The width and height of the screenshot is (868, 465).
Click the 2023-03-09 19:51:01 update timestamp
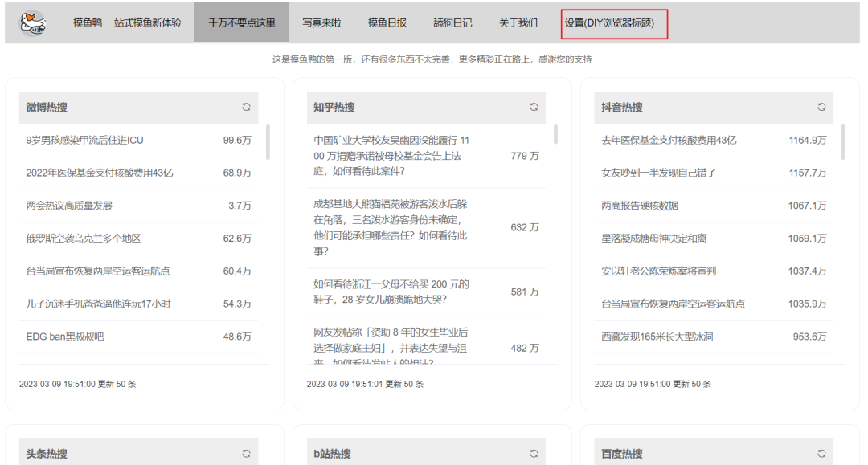(365, 384)
